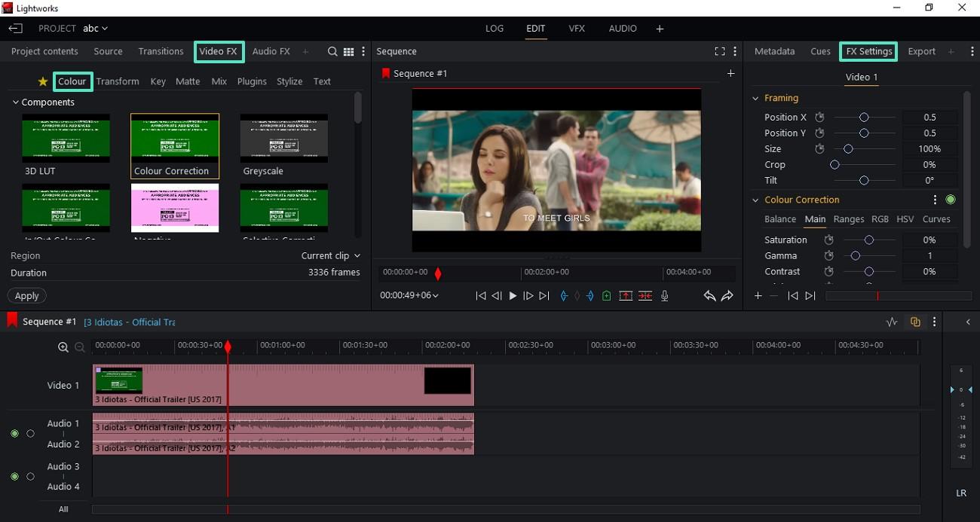Toggle fullscreen for Sequence viewer
The width and height of the screenshot is (980, 522).
(720, 51)
